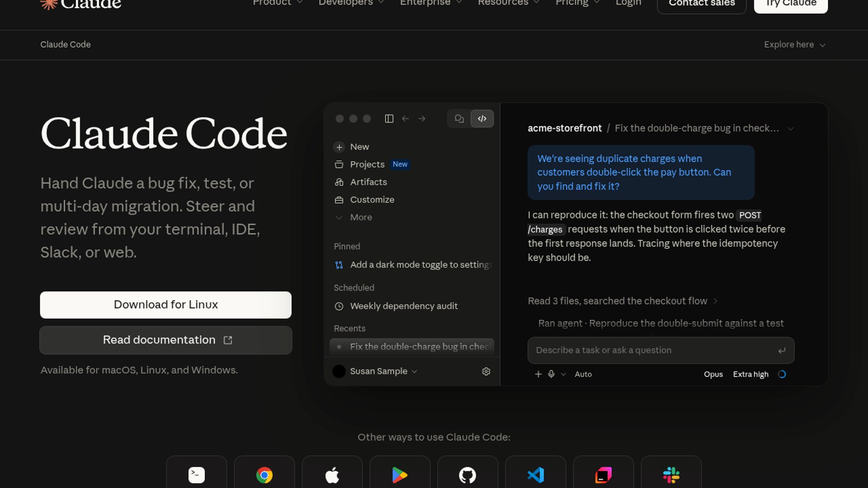Viewport: 868px width, 488px height.
Task: Expand the Enterprise menu
Action: (x=431, y=3)
